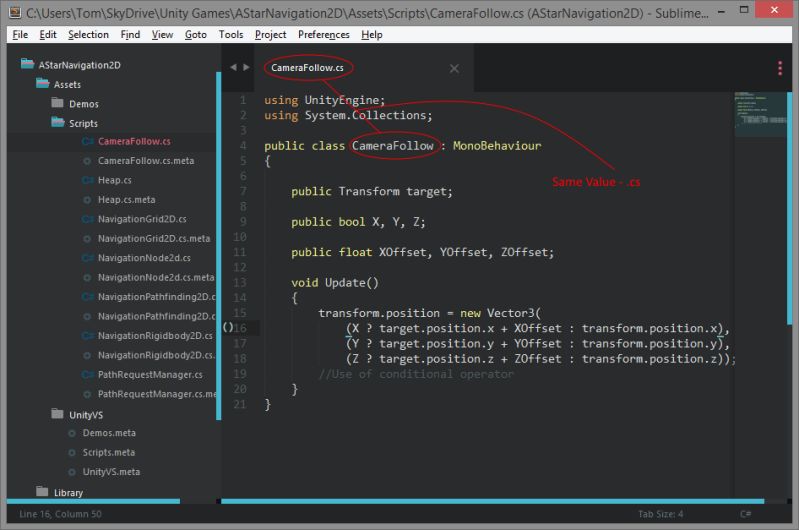
Task: Open NavigationNode2d.cs file
Action: point(144,257)
